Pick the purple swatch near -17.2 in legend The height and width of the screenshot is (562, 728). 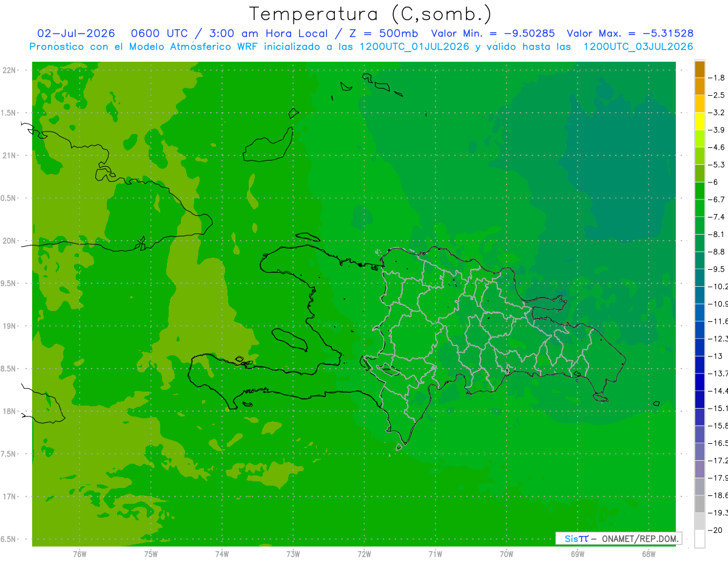(699, 469)
